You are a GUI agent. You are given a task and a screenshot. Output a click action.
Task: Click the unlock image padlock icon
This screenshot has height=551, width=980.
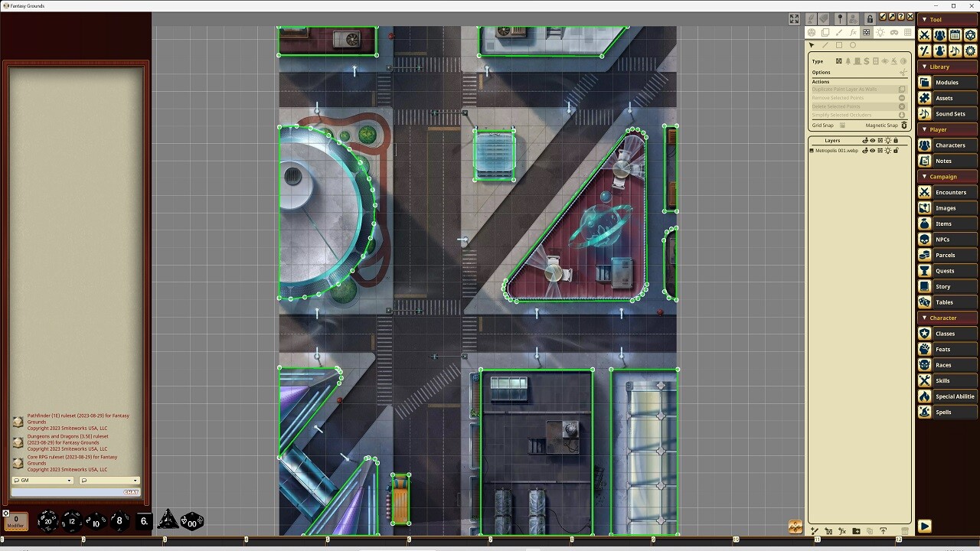pos(870,19)
